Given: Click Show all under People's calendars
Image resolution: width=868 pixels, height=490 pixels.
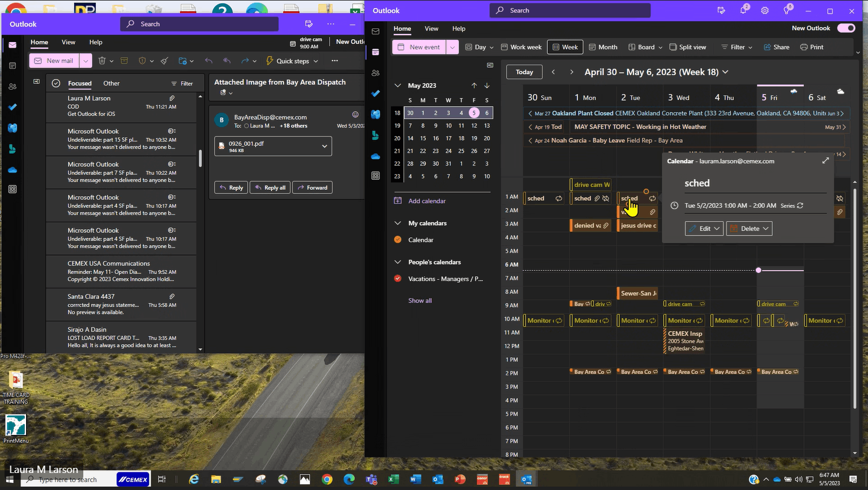Looking at the screenshot, I should 420,301.
